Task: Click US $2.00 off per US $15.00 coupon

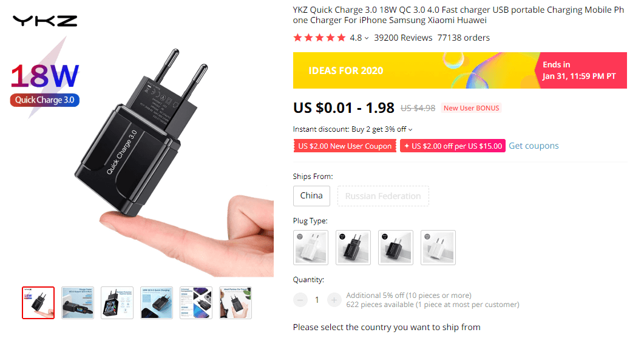Action: click(x=453, y=146)
